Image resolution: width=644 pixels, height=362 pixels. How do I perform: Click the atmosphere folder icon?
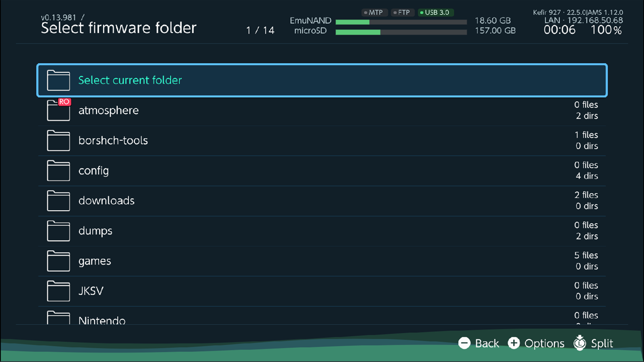58,111
